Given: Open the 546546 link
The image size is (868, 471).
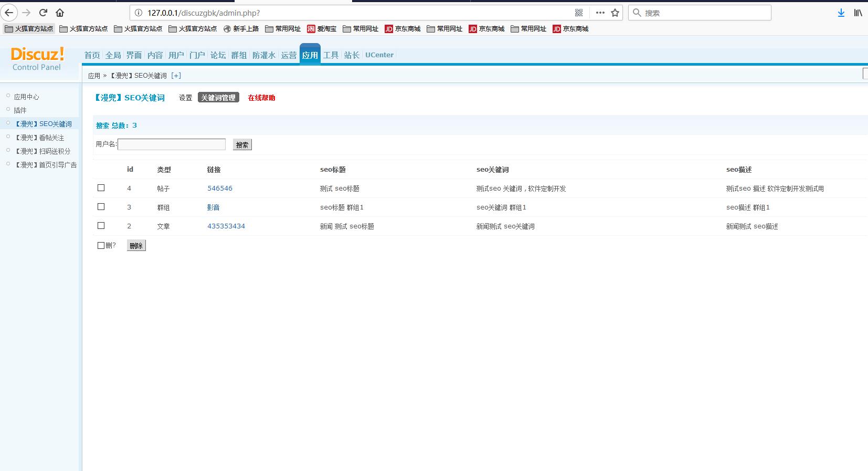Looking at the screenshot, I should [x=220, y=189].
